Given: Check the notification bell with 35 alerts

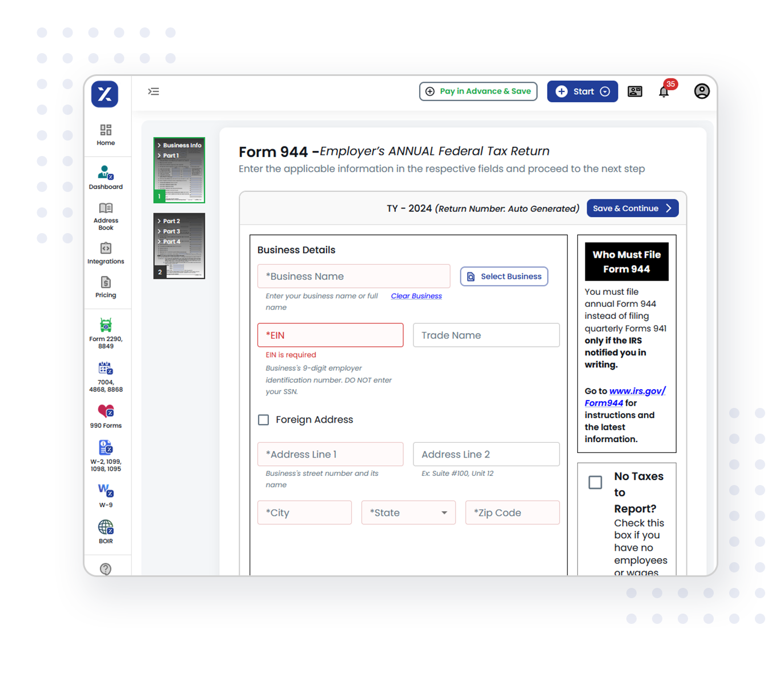Looking at the screenshot, I should pyautogui.click(x=664, y=91).
